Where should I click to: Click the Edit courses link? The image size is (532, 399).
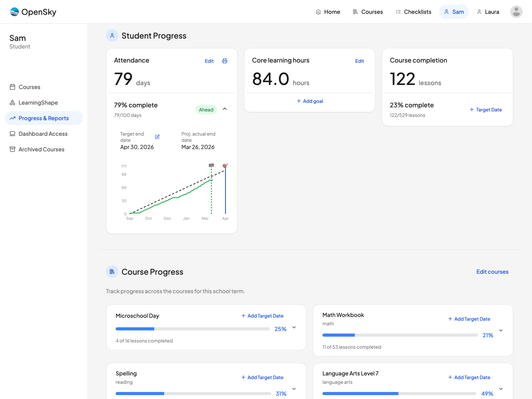click(x=492, y=272)
